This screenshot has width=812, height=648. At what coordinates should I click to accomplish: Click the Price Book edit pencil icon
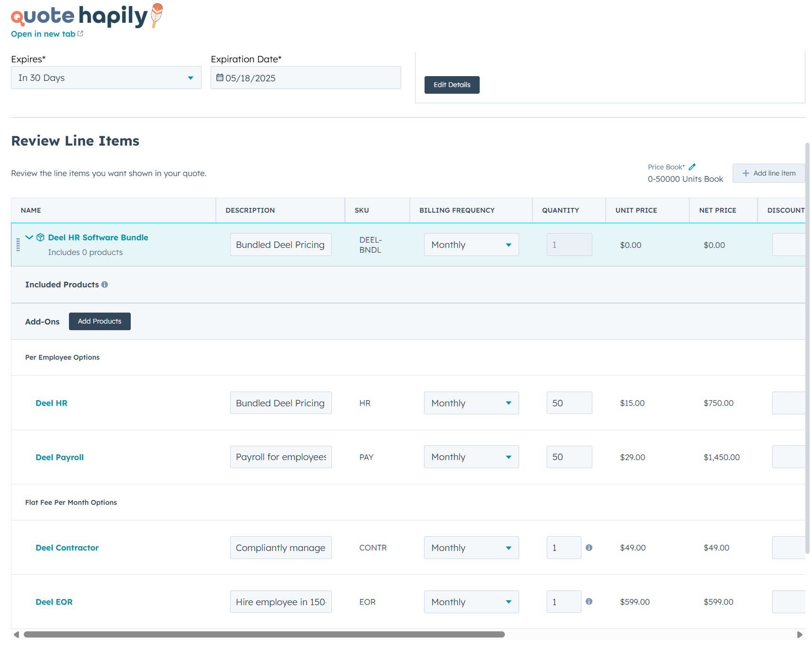(x=692, y=167)
